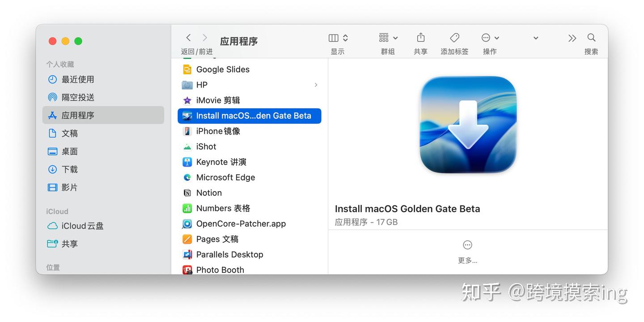Screen dimensions: 644x322
Task: Click the Share (共享) toolbar icon
Action: (x=420, y=38)
